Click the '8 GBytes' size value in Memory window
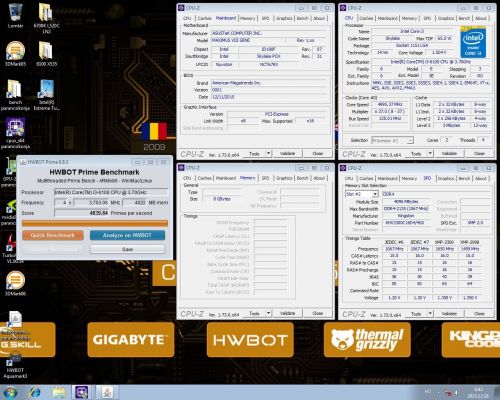This screenshot has height=400, width=500. pyautogui.click(x=222, y=199)
